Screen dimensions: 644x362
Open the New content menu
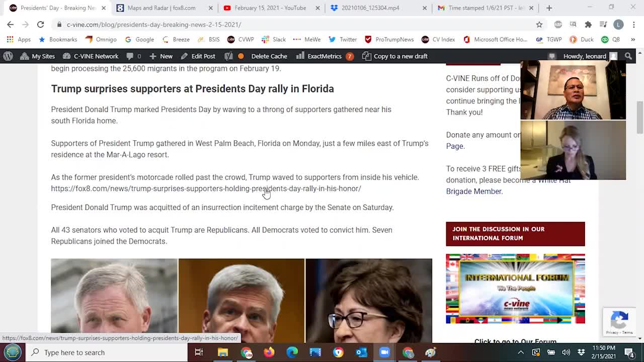point(161,56)
